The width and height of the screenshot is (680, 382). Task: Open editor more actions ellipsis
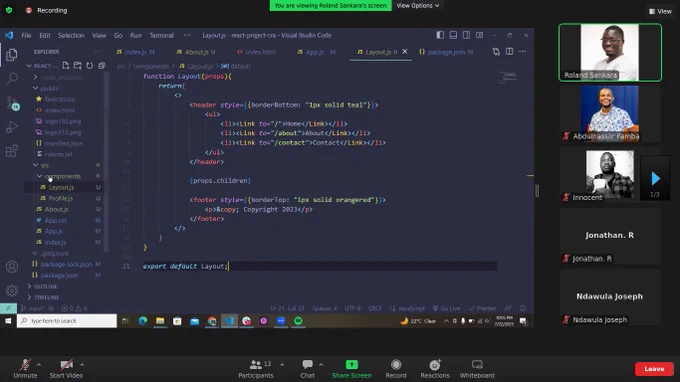point(523,52)
